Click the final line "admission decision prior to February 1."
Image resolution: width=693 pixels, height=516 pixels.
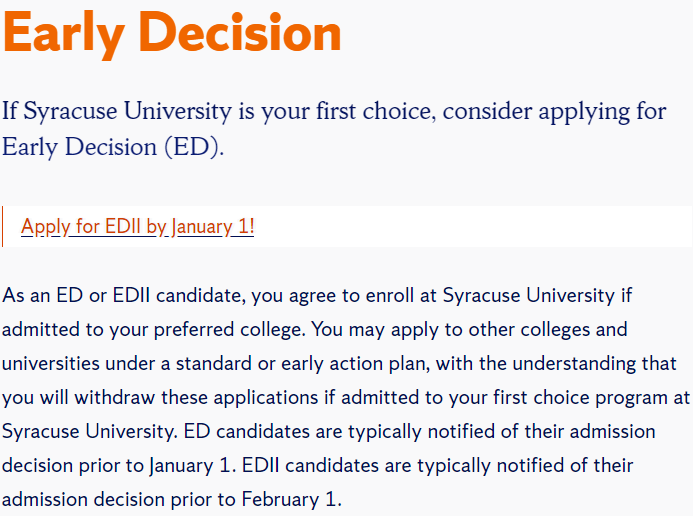[x=171, y=499]
